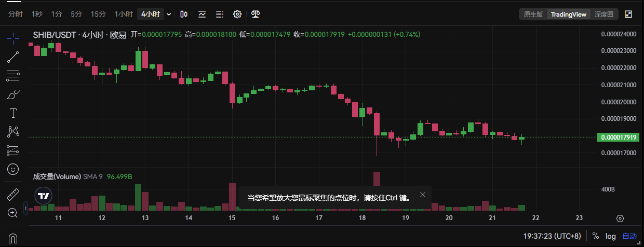Switch to the 原生版 chart tab
Screen dimensions: 644x247
[x=533, y=14]
